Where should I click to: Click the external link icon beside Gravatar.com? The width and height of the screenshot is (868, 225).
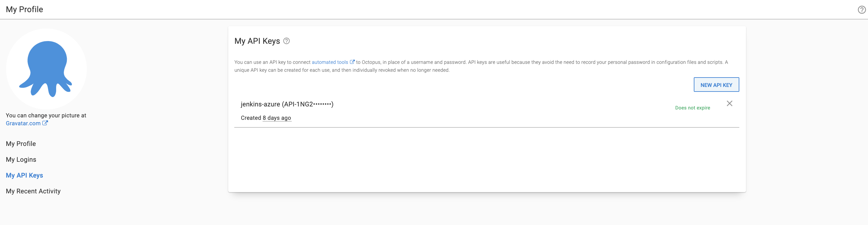45,123
